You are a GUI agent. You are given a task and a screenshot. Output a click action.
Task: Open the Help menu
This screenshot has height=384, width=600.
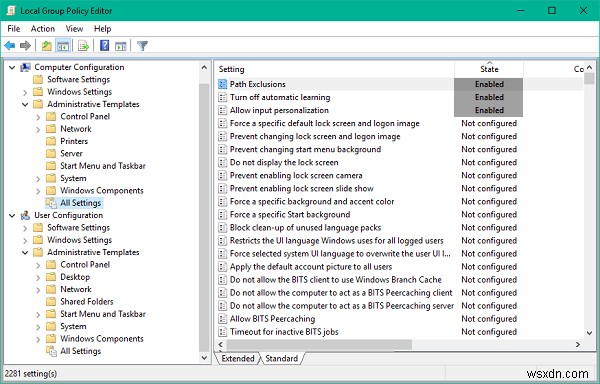point(103,29)
